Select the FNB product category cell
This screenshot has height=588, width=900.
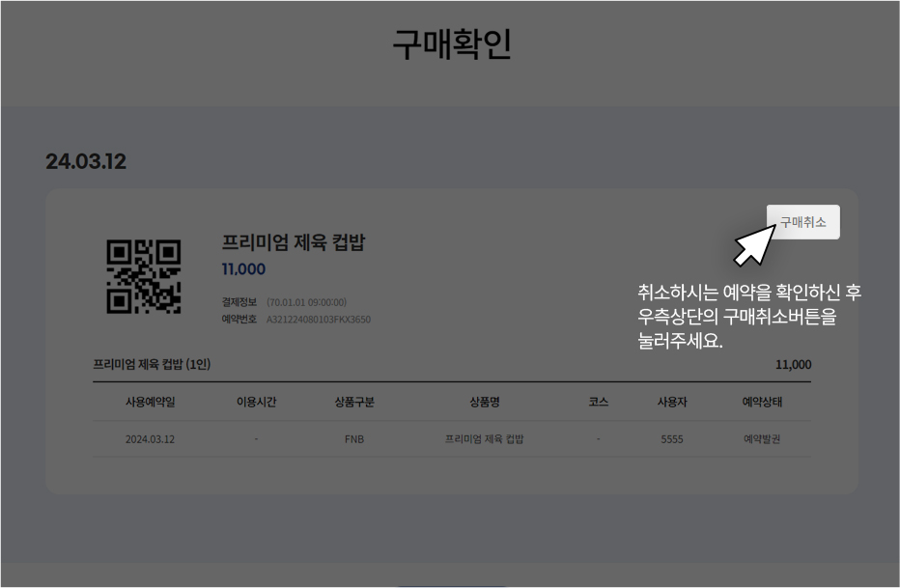point(354,439)
